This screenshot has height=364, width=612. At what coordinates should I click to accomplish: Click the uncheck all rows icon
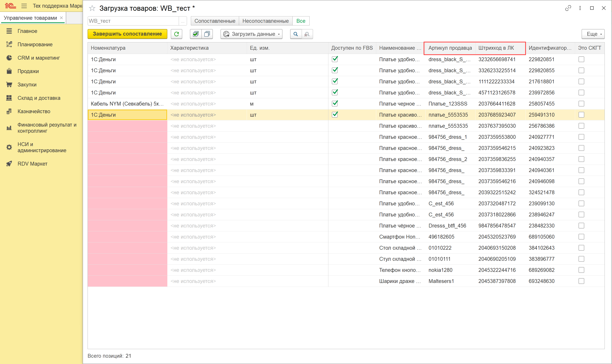207,34
